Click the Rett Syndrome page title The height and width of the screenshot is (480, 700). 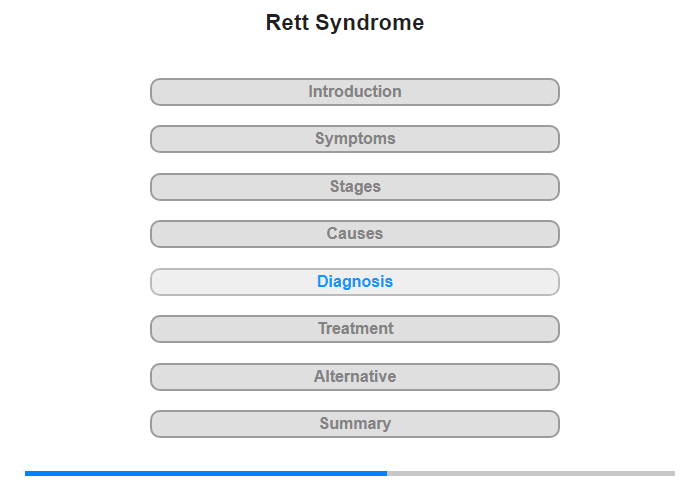pos(345,22)
